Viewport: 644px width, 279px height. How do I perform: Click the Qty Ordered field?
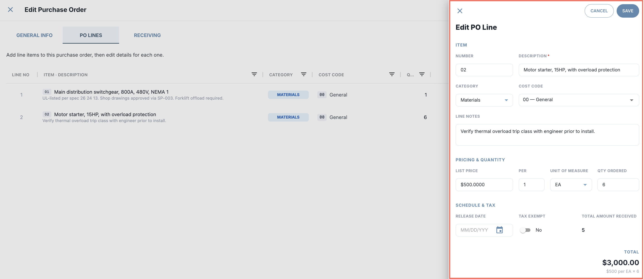click(x=618, y=185)
